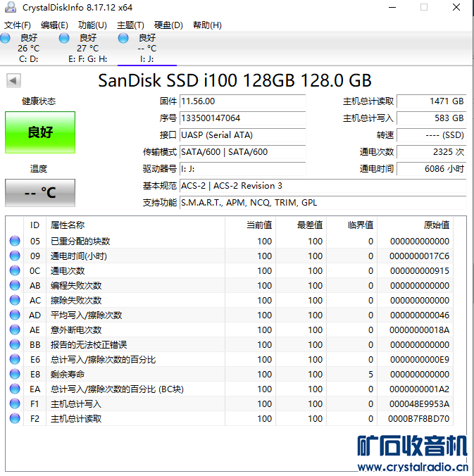
Task: Click the previous disk arrow button
Action: [13, 80]
